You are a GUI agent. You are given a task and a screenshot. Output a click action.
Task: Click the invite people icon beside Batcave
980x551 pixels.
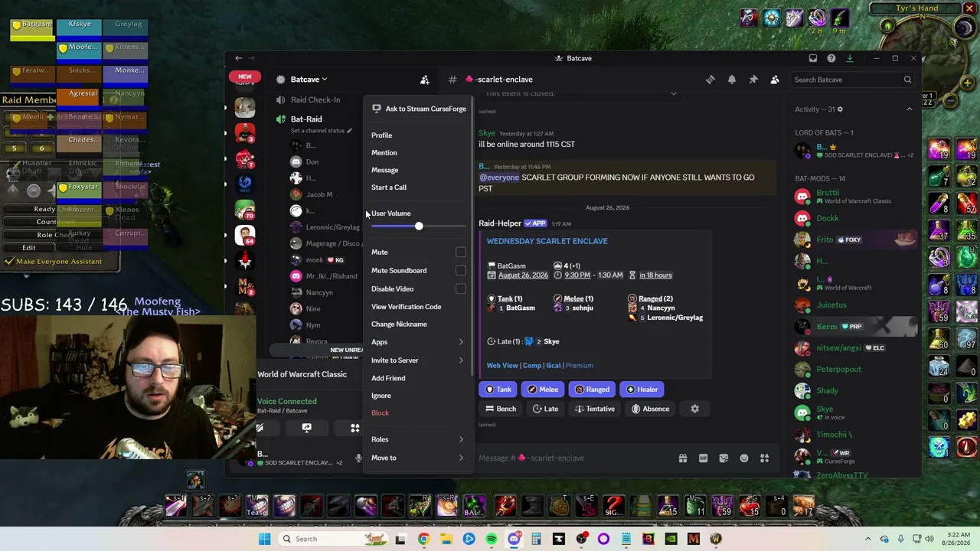click(x=425, y=80)
